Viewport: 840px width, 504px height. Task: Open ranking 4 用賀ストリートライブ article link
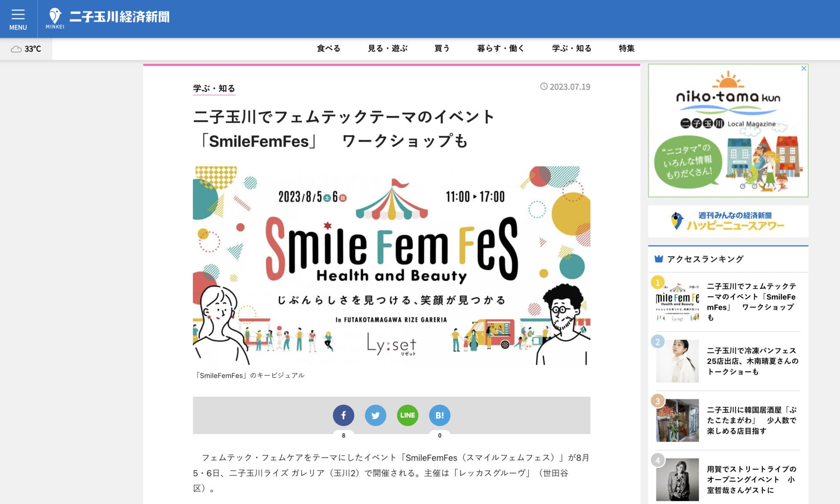(751, 479)
